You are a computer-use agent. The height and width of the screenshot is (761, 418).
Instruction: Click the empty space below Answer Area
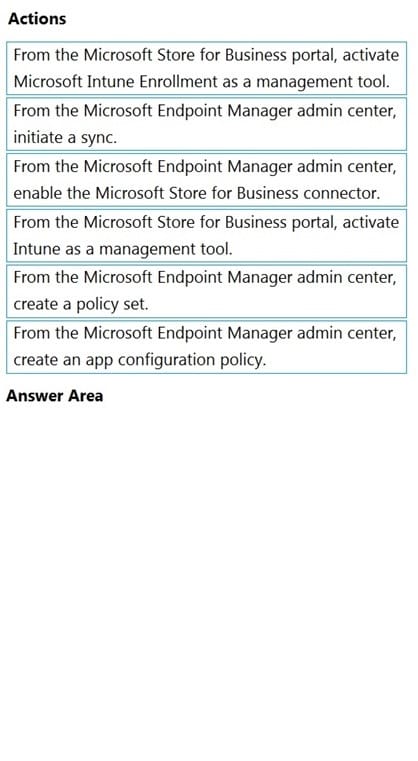click(209, 578)
